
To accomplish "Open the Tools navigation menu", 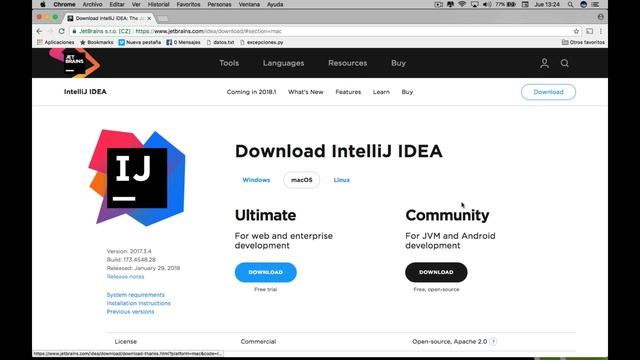I will (x=229, y=63).
